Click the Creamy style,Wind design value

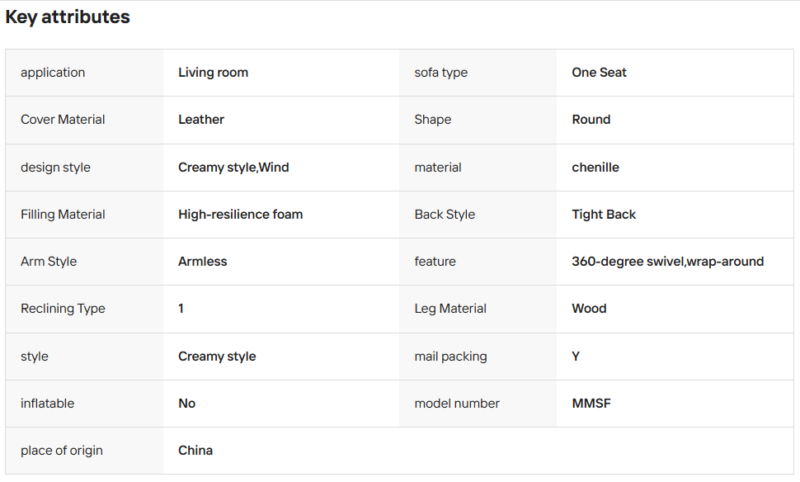pyautogui.click(x=234, y=167)
